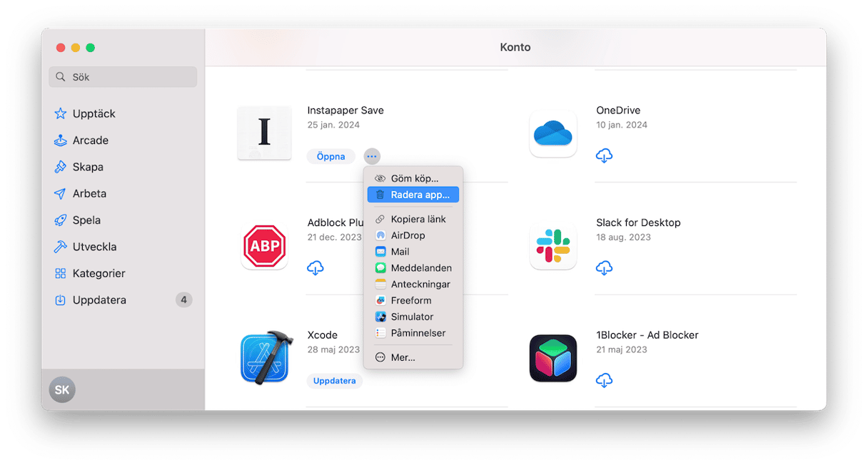Click the Xcode app icon
This screenshot has height=465, width=868.
point(266,357)
